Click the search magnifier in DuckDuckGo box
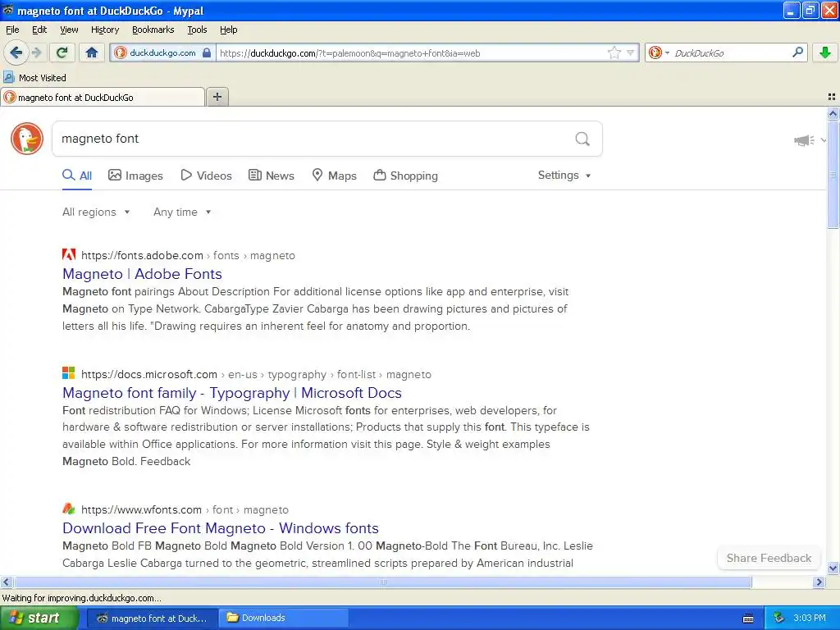This screenshot has width=840, height=630. tap(582, 139)
